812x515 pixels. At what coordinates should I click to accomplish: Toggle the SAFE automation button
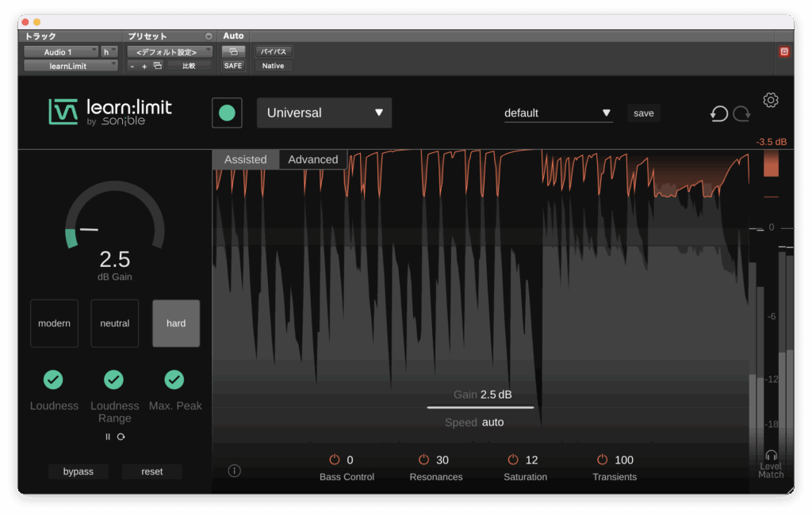233,66
